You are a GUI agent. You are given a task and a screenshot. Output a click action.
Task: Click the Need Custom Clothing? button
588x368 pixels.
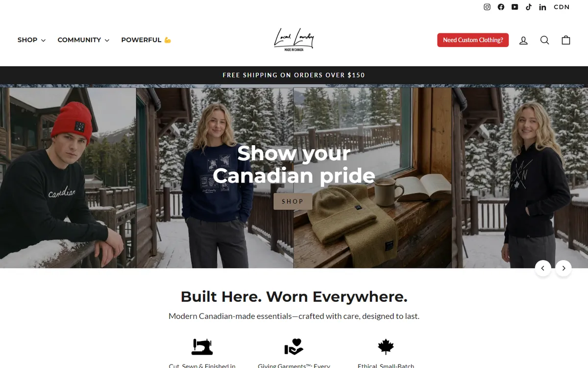[x=473, y=40]
